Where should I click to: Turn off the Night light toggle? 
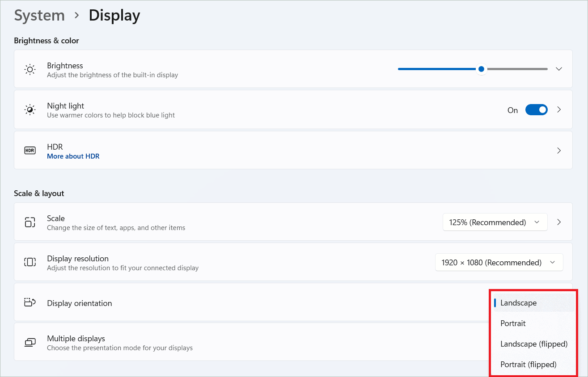(536, 110)
